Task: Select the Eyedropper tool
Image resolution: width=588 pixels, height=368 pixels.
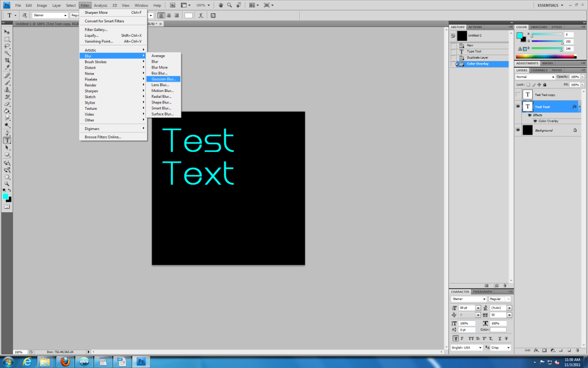Action: (x=7, y=68)
